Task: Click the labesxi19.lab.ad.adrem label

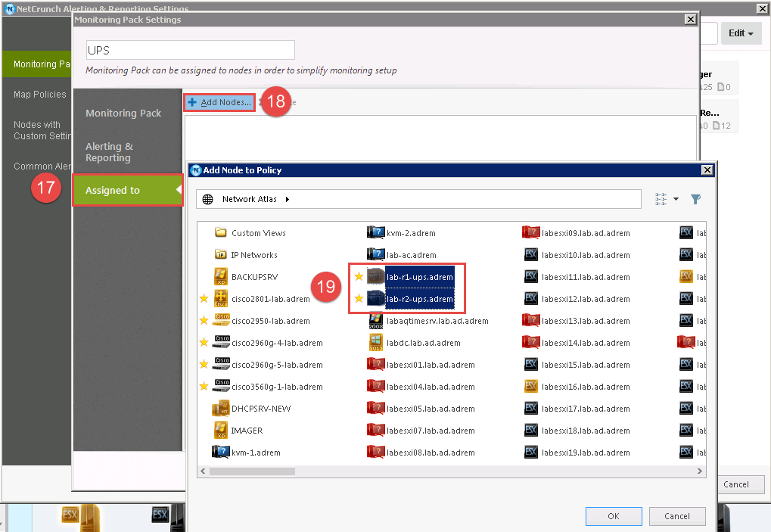Action: click(x=586, y=453)
